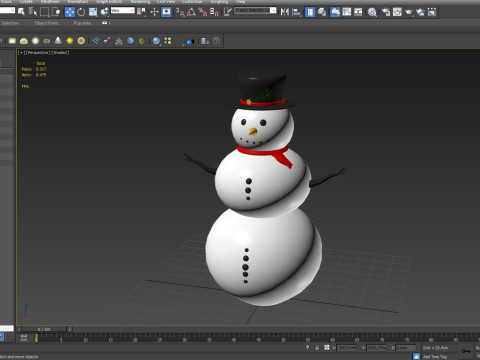Open the Align tool flyout
Screen dimensions: 480x360
point(296,12)
